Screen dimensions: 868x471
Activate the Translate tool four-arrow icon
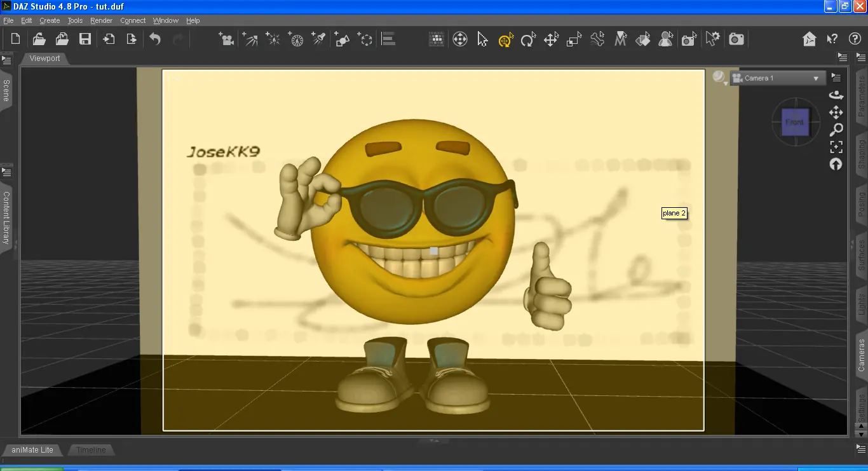click(551, 39)
